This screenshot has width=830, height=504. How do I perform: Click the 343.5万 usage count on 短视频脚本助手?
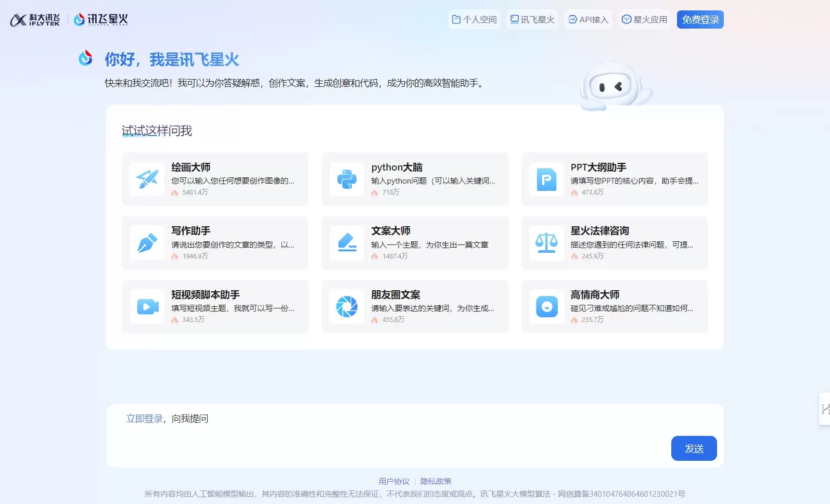pos(193,320)
